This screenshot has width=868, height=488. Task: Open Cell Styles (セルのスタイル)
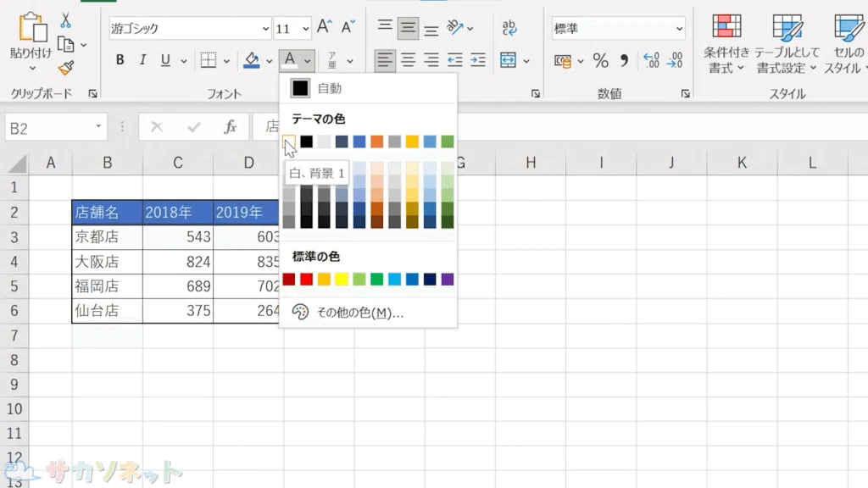coord(845,44)
